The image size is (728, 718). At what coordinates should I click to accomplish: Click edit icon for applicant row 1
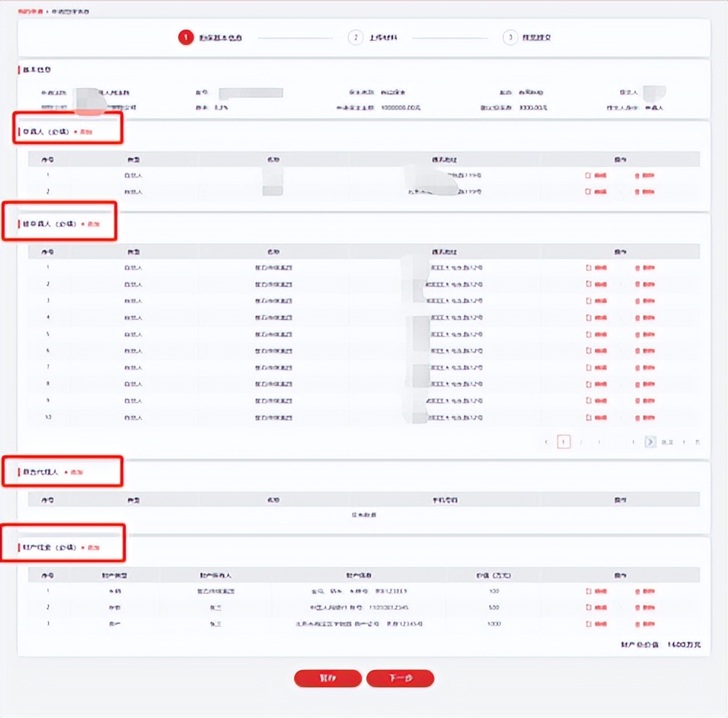coord(596,175)
